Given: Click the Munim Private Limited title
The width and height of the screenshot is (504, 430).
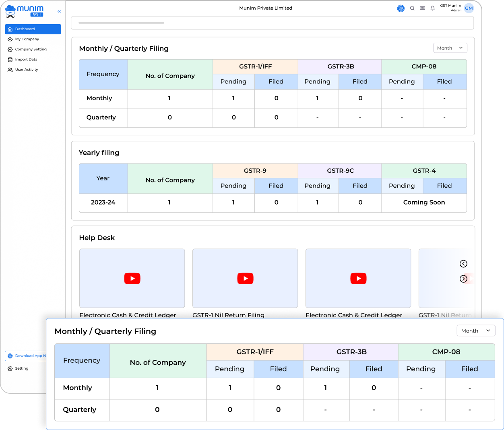Looking at the screenshot, I should 266,8.
